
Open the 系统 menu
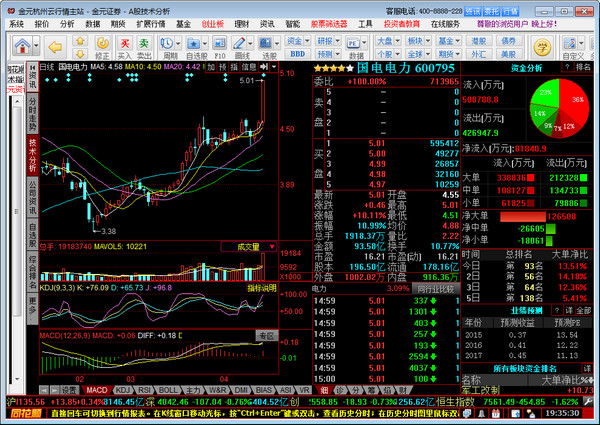click(x=16, y=24)
